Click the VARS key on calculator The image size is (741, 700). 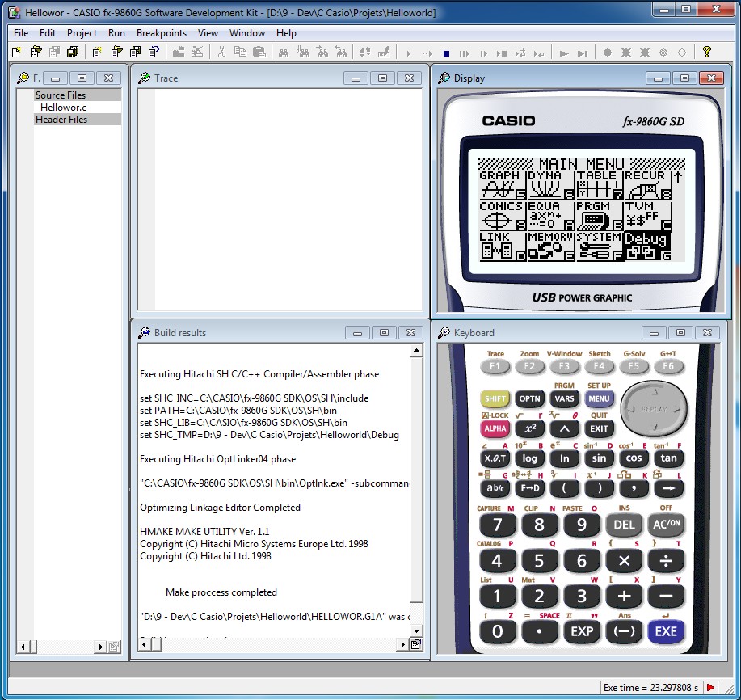pyautogui.click(x=564, y=398)
